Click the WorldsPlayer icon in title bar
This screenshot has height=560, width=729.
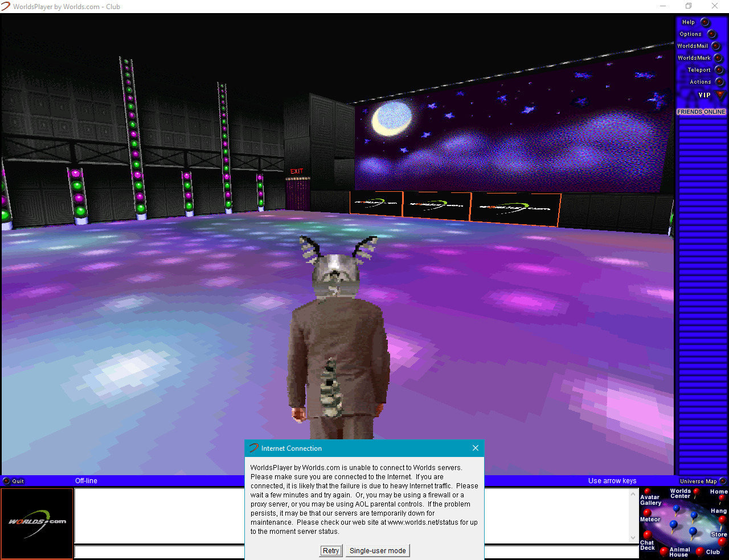tap(6, 6)
